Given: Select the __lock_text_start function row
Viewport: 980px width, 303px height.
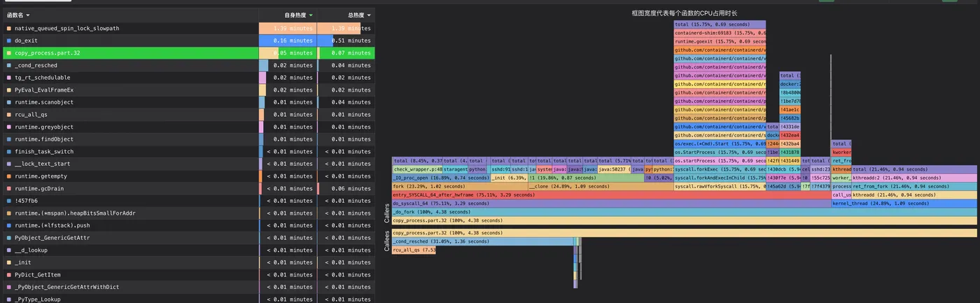Looking at the screenshot, I should click(x=188, y=164).
